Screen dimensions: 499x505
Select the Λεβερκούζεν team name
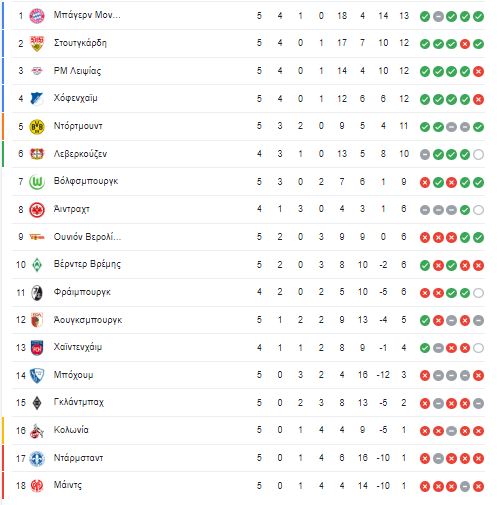[80, 154]
